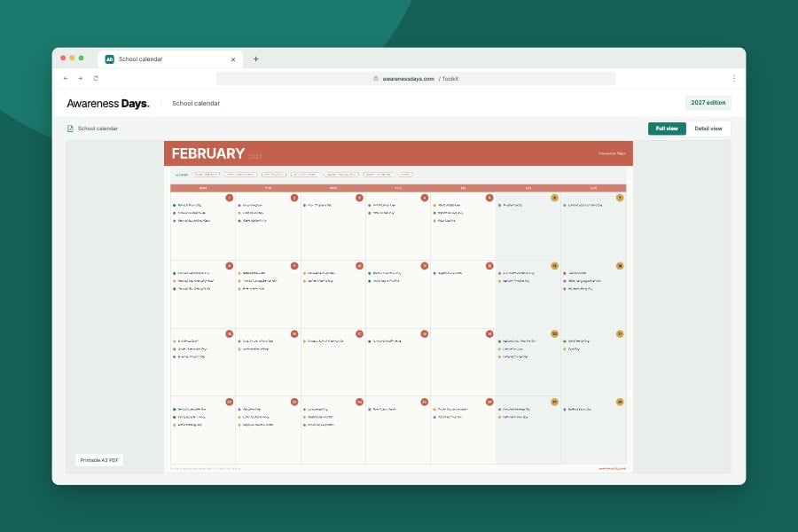Image resolution: width=798 pixels, height=532 pixels.
Task: Click the Awareness Days logo
Action: click(x=108, y=104)
